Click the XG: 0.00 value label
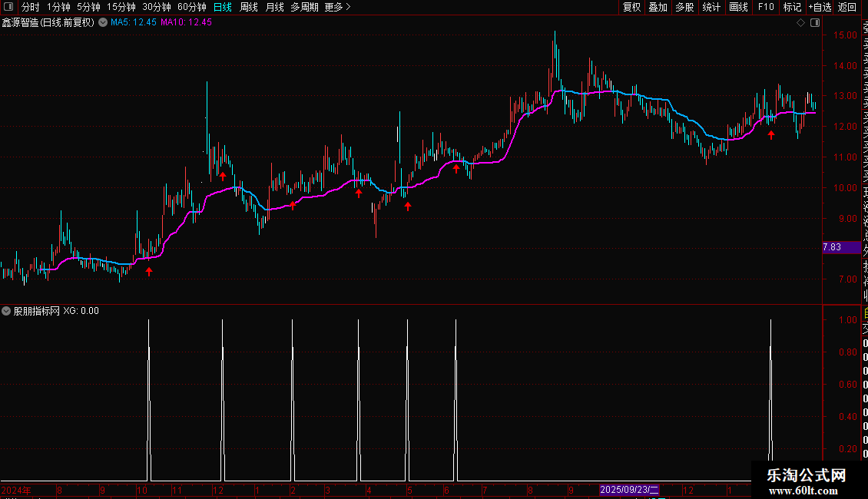Viewport: 868px width, 499px height. 81,311
